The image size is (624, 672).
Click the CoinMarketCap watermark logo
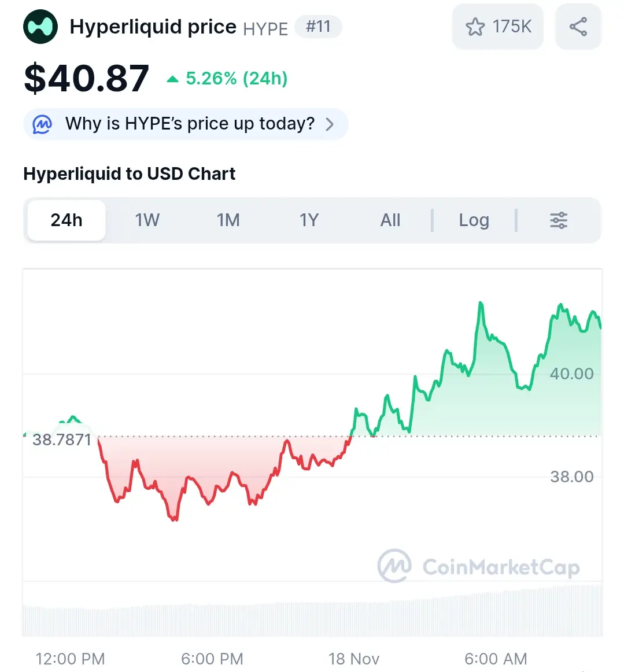coord(395,566)
